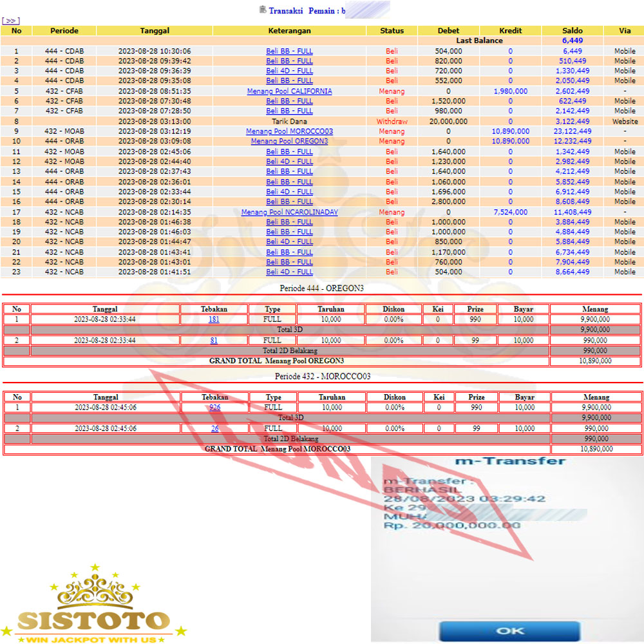This screenshot has width=644, height=644.
Task: Open the Menang Pool MOROCCO03 link
Action: (289, 131)
